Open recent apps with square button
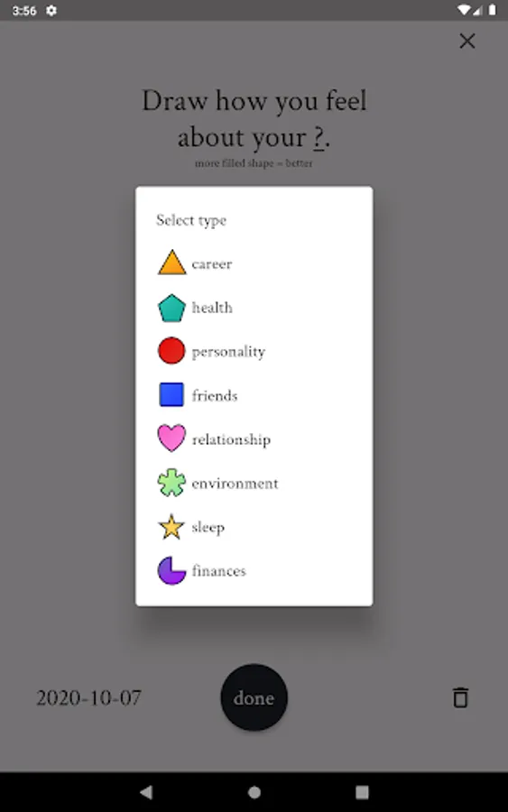508x812 pixels. pos(362,792)
